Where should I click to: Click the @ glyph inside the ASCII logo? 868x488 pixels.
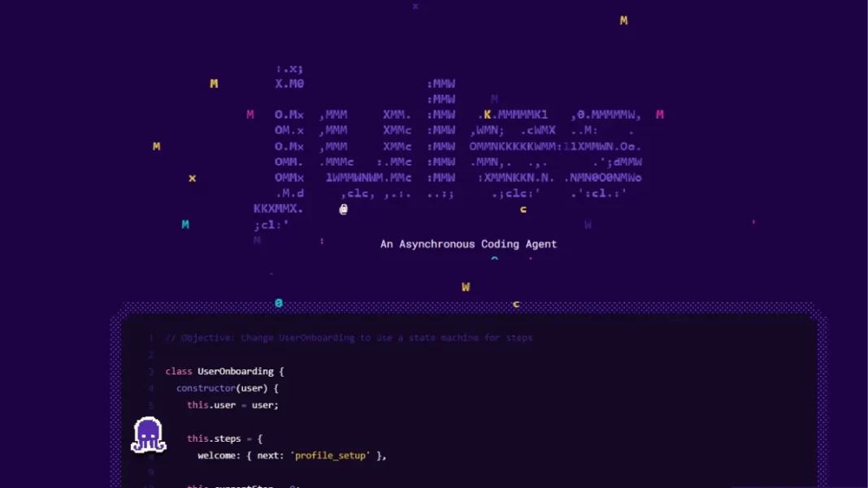click(x=343, y=209)
